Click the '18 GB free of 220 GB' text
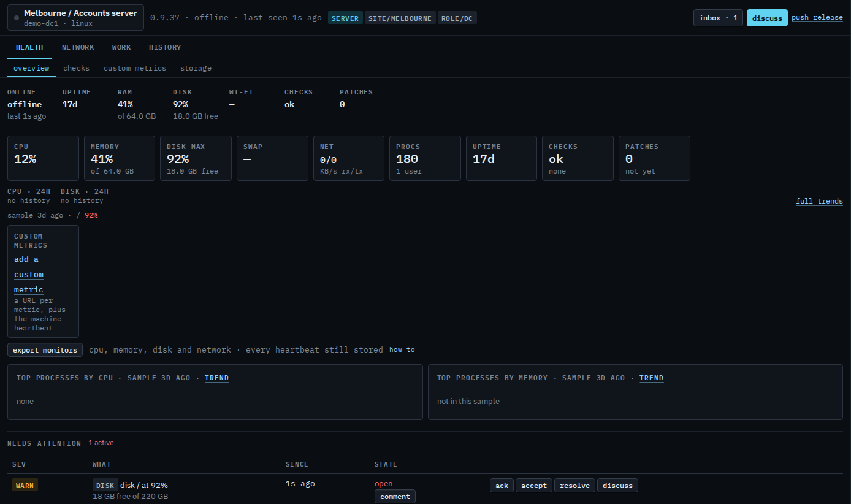The image size is (851, 504). [130, 497]
